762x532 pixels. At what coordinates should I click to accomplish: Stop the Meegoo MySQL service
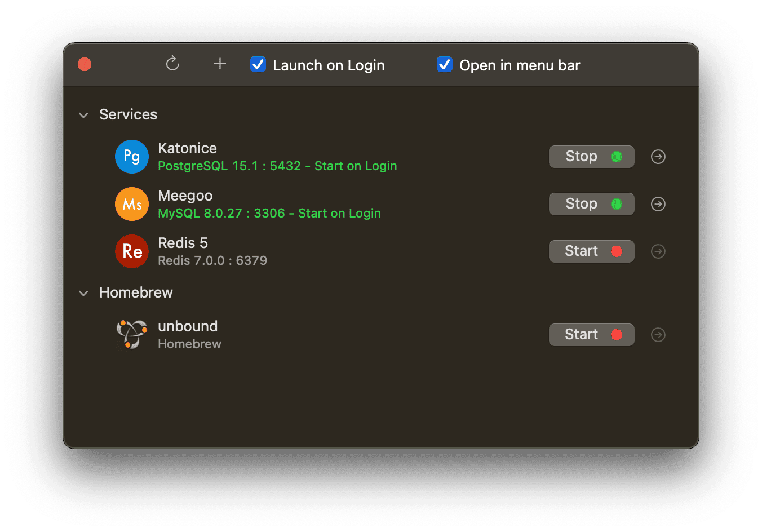pos(592,204)
